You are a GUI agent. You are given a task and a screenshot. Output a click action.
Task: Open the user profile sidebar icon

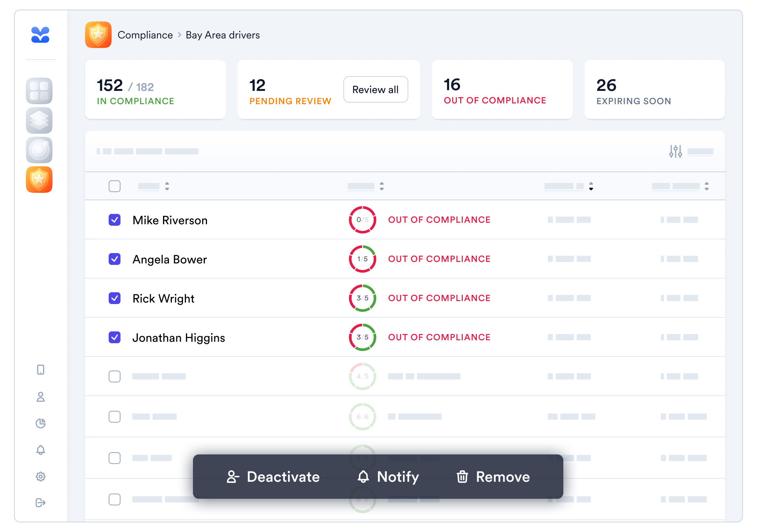pos(41,397)
